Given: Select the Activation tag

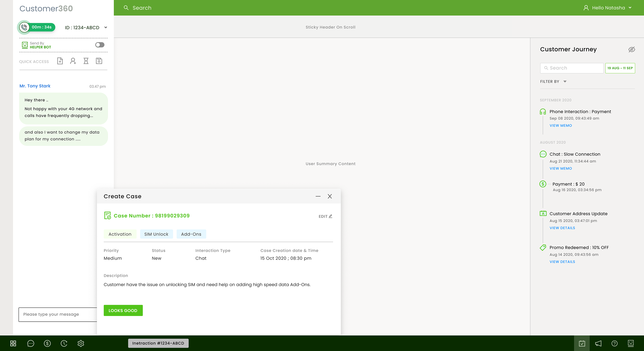Looking at the screenshot, I should point(120,234).
